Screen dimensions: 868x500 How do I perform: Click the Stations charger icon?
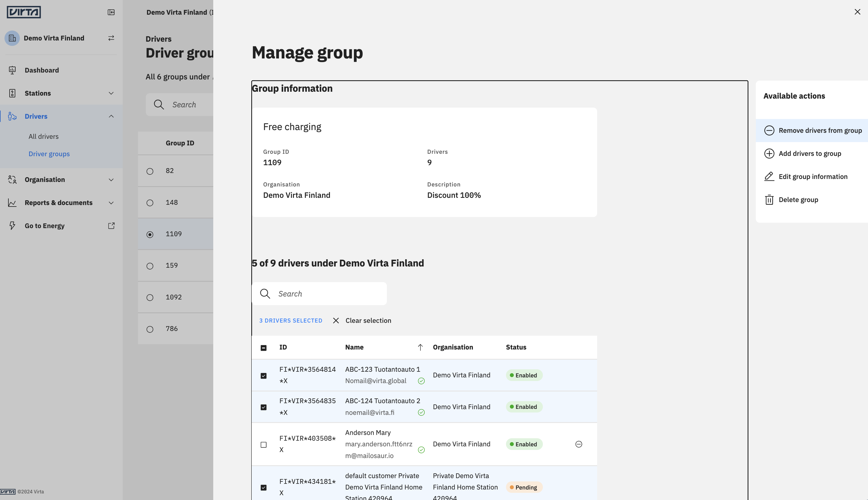pyautogui.click(x=12, y=93)
